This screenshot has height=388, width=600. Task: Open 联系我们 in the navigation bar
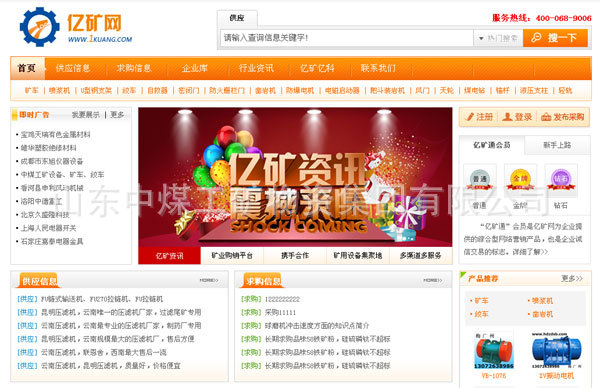coord(378,68)
